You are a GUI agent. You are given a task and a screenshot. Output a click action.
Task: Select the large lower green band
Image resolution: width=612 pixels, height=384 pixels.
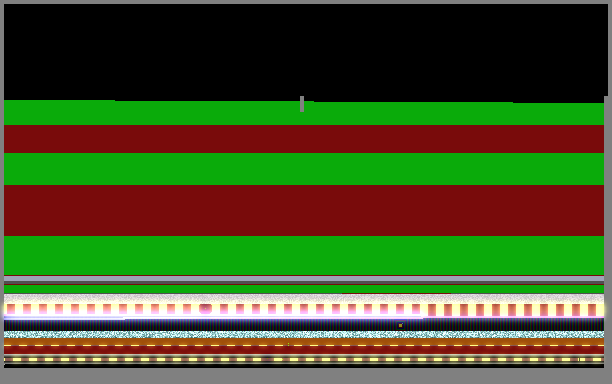coord(304,255)
